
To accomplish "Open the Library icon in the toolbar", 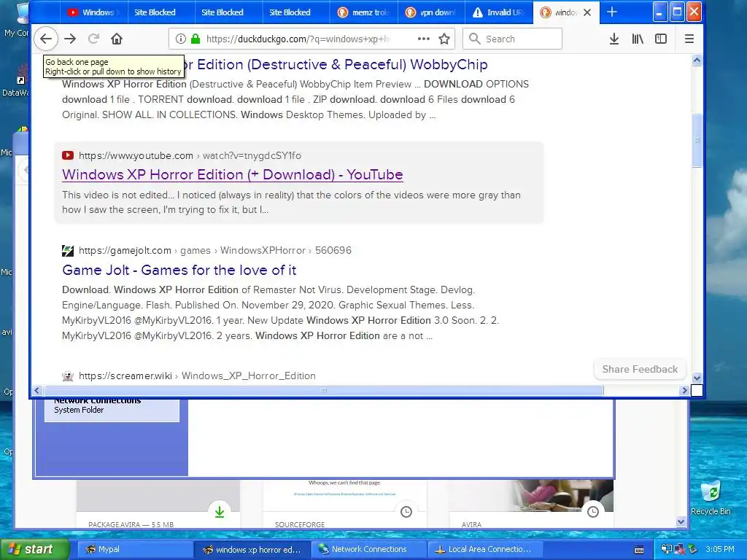I will (x=638, y=39).
